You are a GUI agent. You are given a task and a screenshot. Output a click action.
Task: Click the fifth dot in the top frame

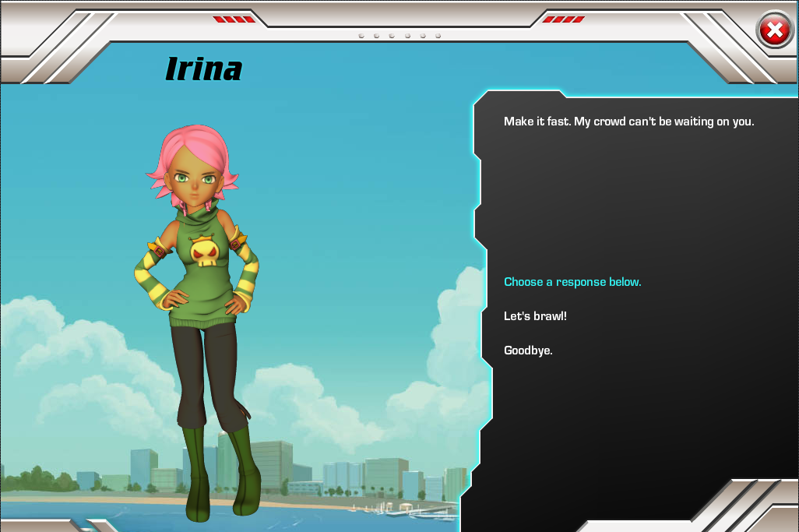tap(423, 36)
